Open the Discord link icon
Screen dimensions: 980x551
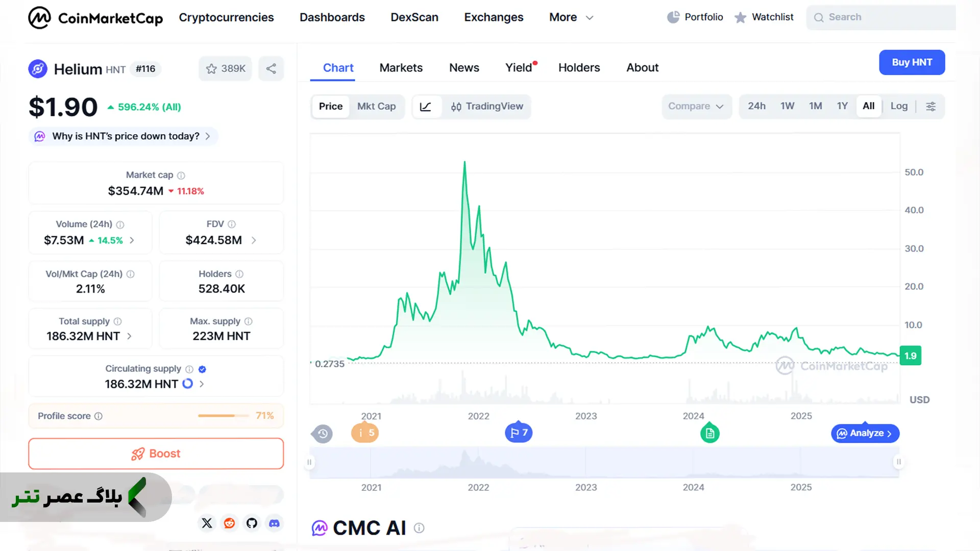click(x=274, y=523)
